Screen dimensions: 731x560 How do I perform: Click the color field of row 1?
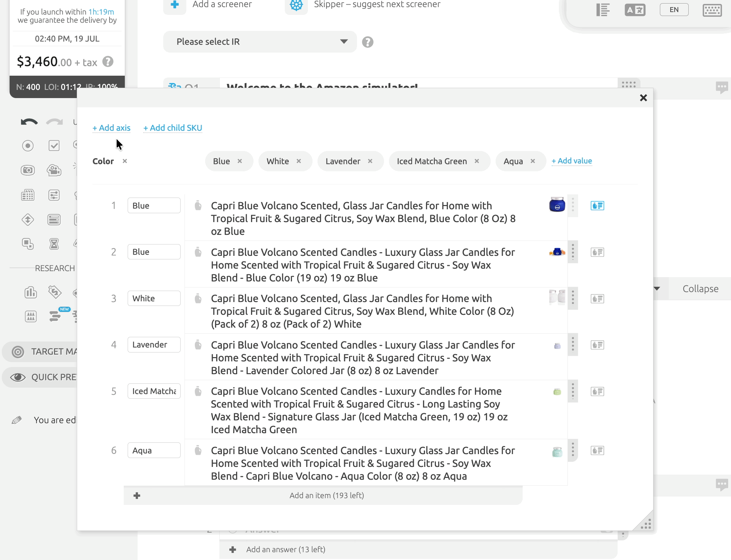154,206
